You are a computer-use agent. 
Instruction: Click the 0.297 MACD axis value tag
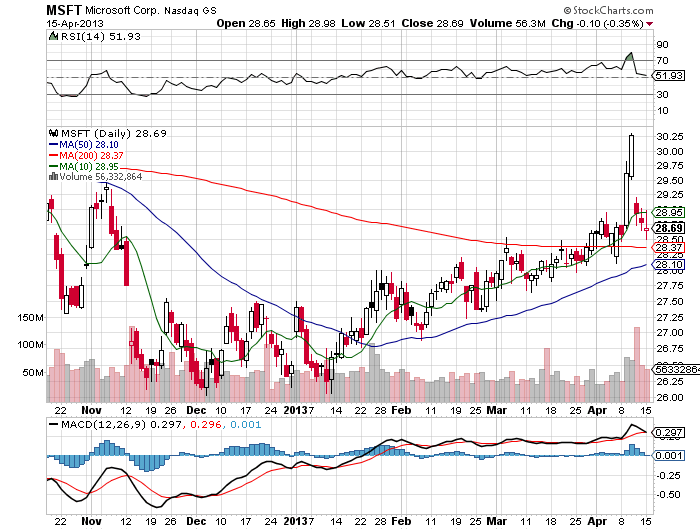668,433
